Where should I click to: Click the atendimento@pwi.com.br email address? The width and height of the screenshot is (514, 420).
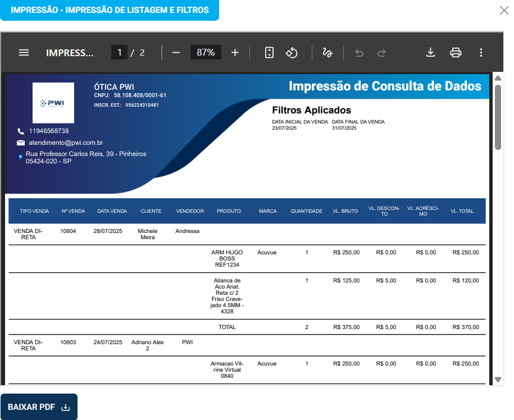click(66, 143)
